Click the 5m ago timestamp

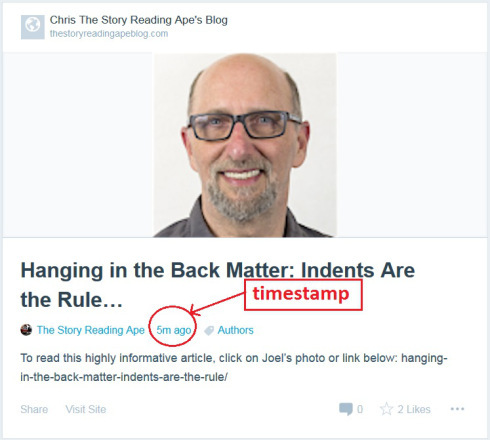click(174, 330)
